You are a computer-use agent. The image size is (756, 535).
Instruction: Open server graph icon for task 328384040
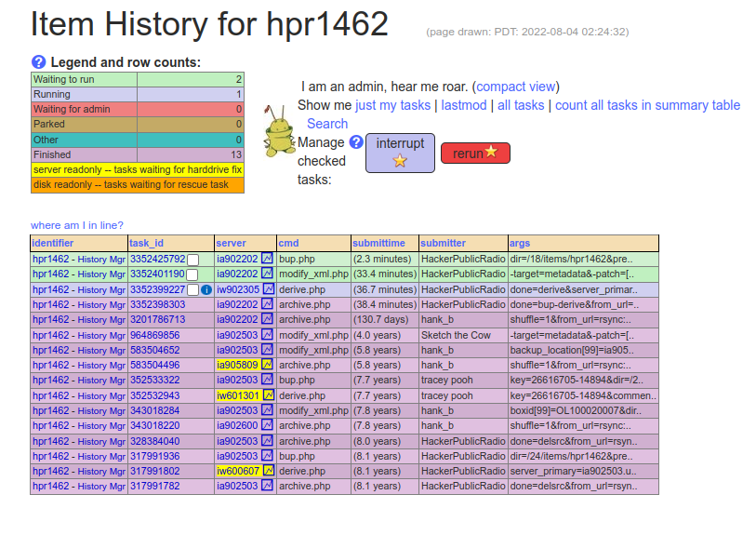(267, 441)
